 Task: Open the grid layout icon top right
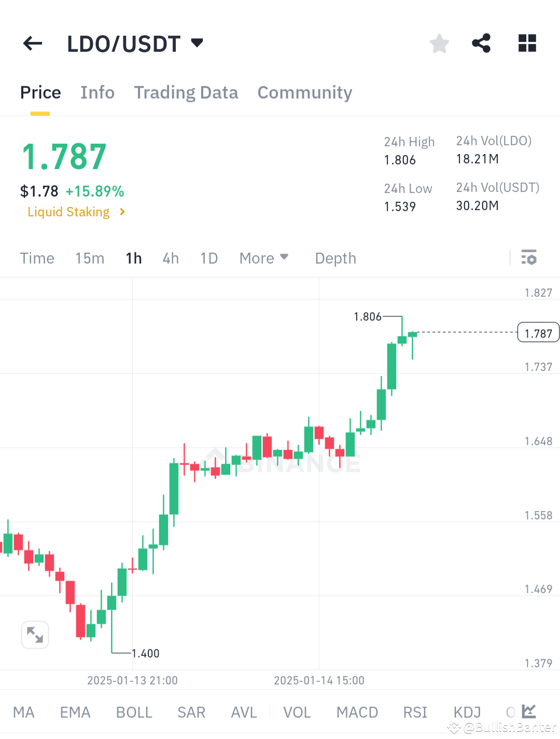pyautogui.click(x=527, y=44)
